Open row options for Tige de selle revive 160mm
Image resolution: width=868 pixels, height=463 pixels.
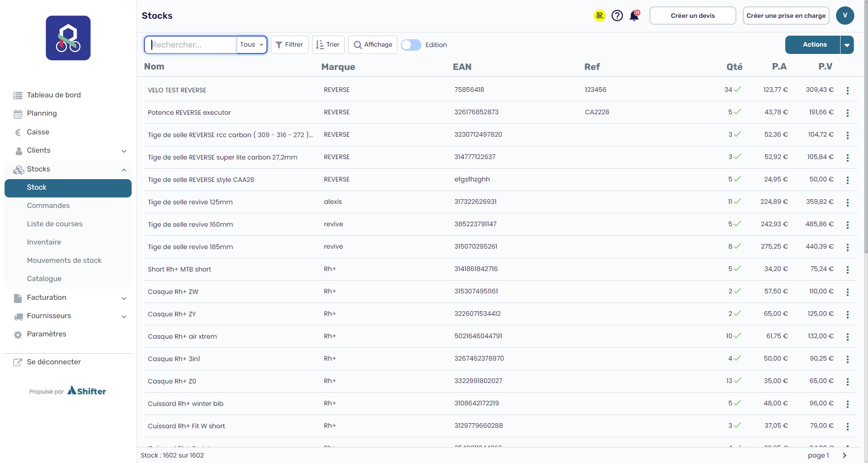847,225
